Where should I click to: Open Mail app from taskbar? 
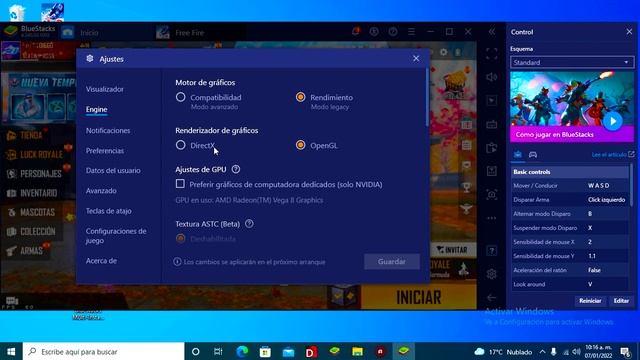coord(288,351)
